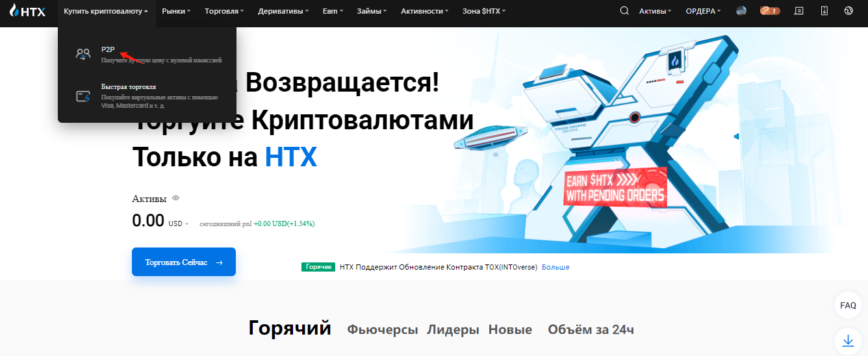
Task: Switch to the Новые tab
Action: pos(510,329)
